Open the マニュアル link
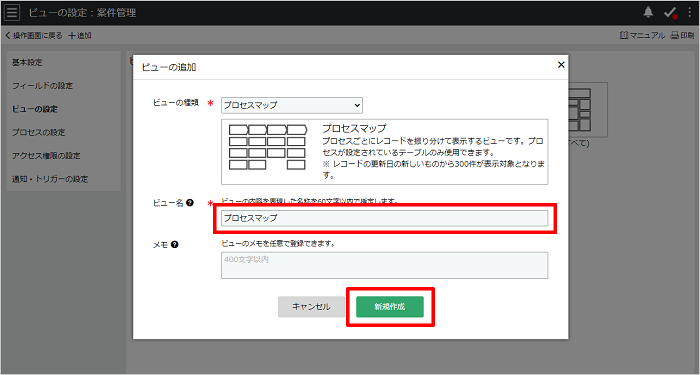The image size is (700, 375). (642, 35)
